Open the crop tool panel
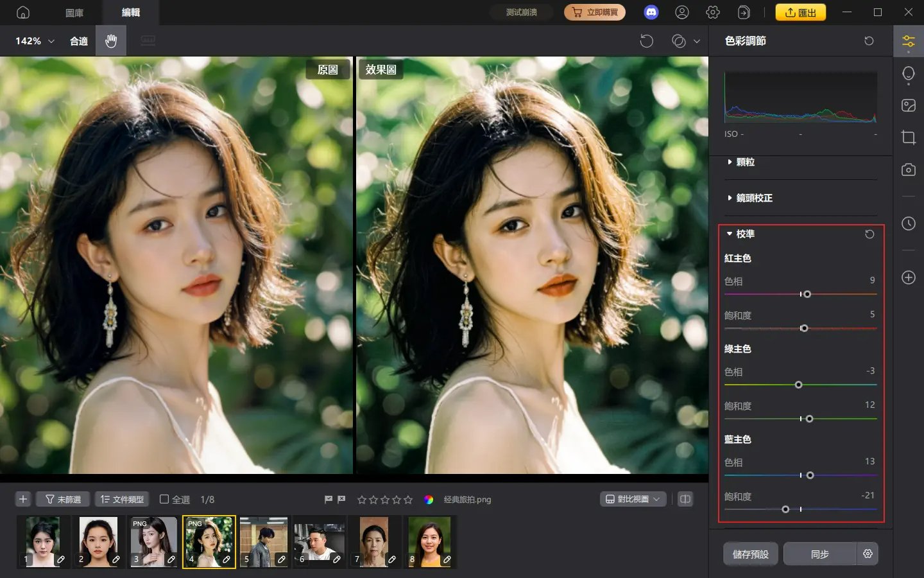Screen dimensions: 924x578 908,137
